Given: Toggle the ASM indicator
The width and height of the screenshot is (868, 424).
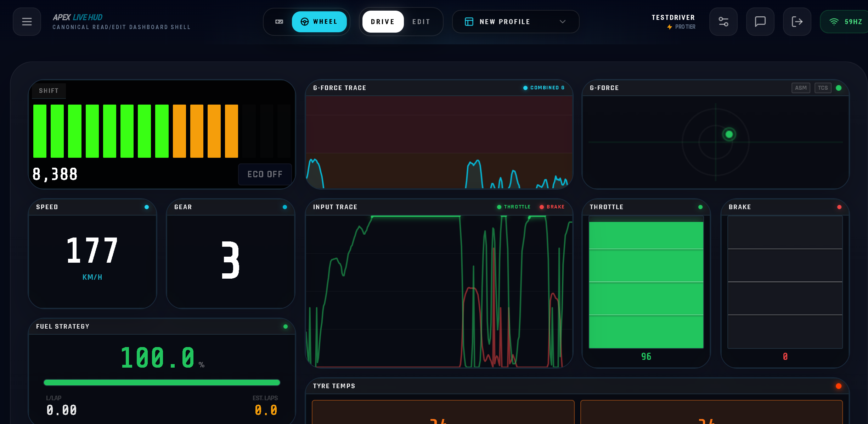Looking at the screenshot, I should (801, 88).
